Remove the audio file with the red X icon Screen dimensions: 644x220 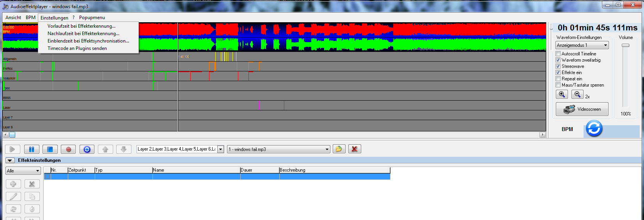pyautogui.click(x=355, y=149)
